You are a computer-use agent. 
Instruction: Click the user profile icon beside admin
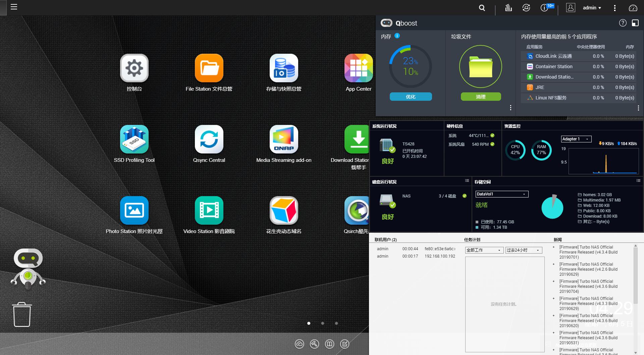pos(571,8)
